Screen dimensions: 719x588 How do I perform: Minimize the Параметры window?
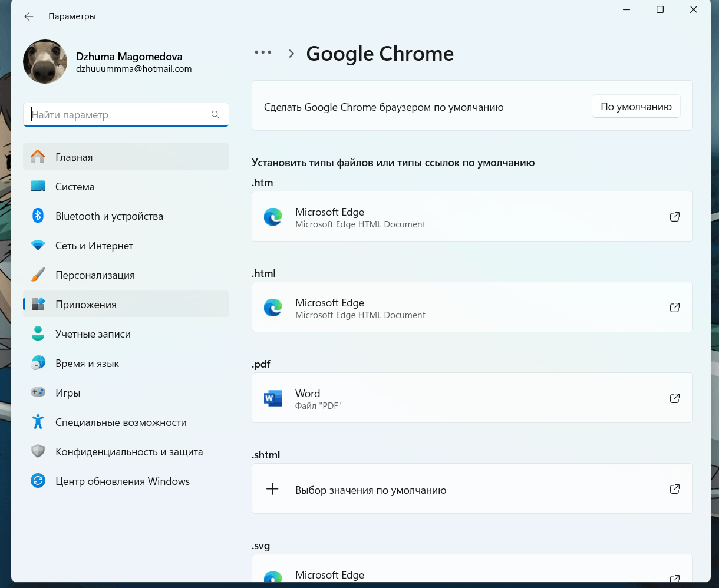(626, 9)
